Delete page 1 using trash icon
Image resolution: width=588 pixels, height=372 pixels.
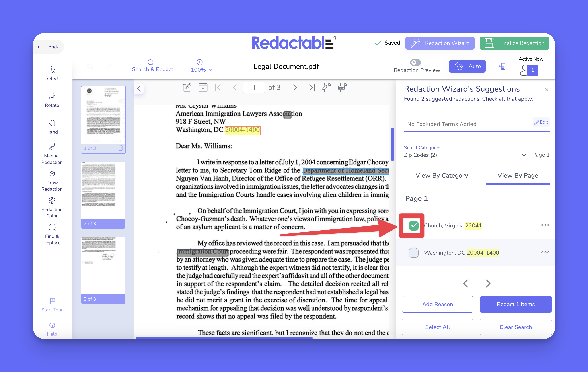[x=121, y=148]
